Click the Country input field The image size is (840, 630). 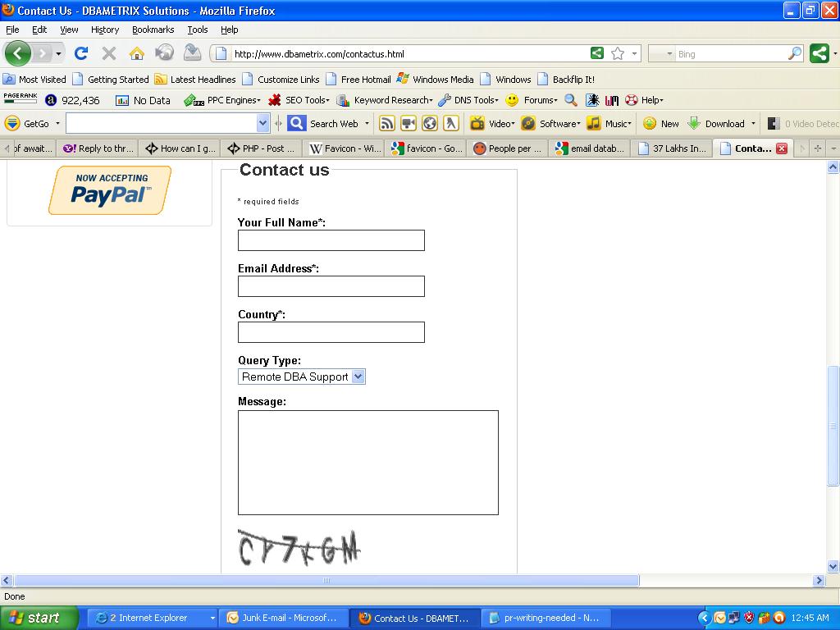point(331,332)
